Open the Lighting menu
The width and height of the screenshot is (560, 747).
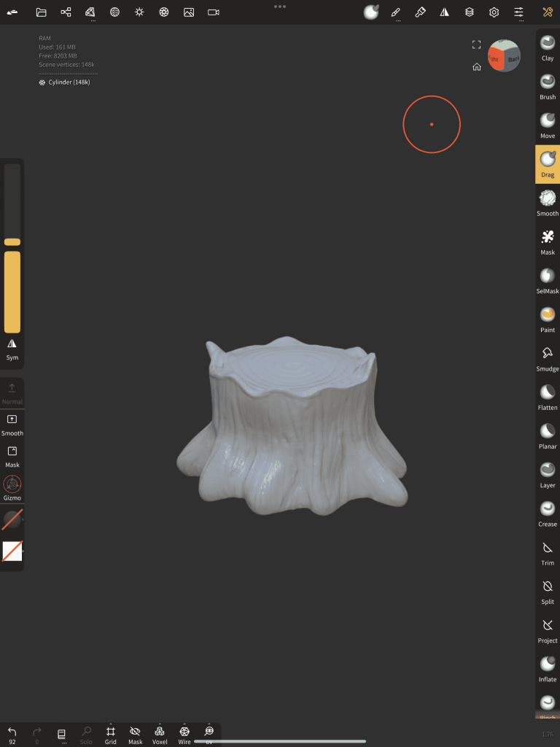point(139,12)
